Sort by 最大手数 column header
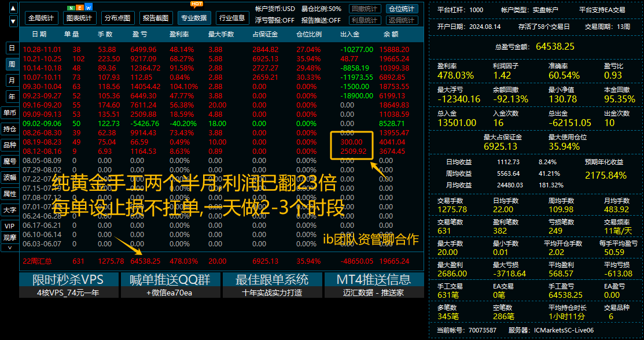 tap(222, 34)
